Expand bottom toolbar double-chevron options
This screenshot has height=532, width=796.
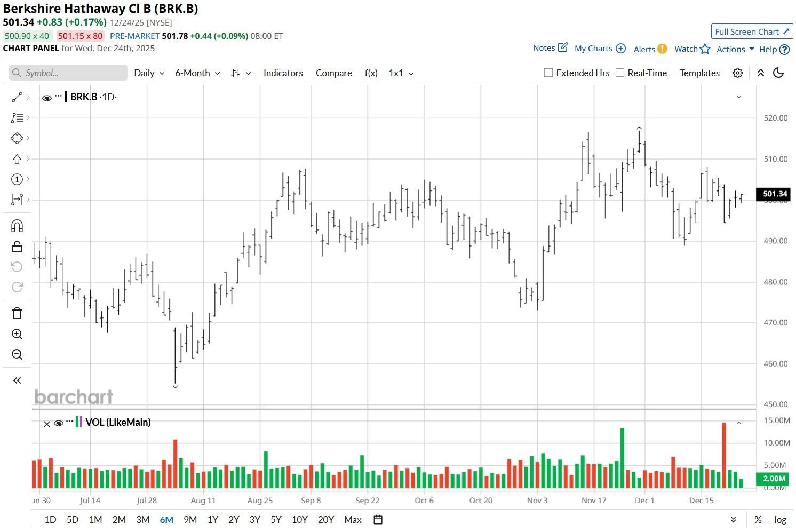click(x=733, y=520)
